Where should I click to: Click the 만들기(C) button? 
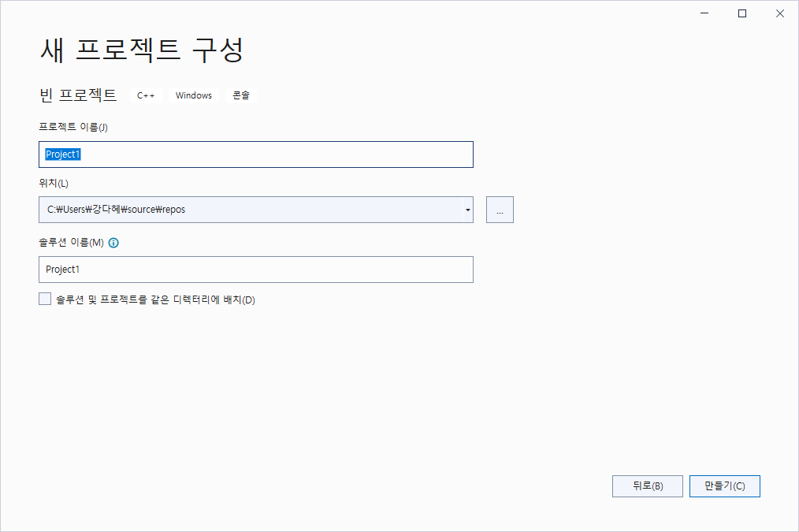[725, 486]
